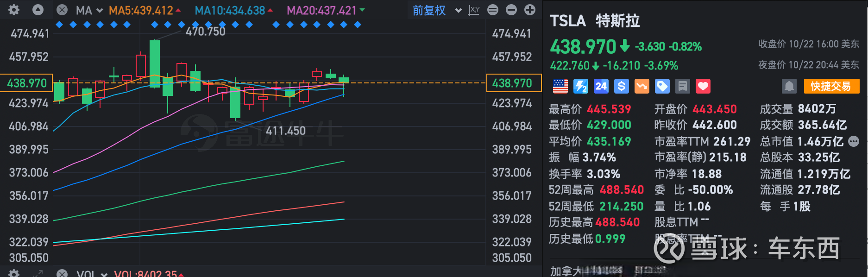Toggle the red heart favorite icon
This screenshot has width=868, height=277.
pyautogui.click(x=703, y=86)
